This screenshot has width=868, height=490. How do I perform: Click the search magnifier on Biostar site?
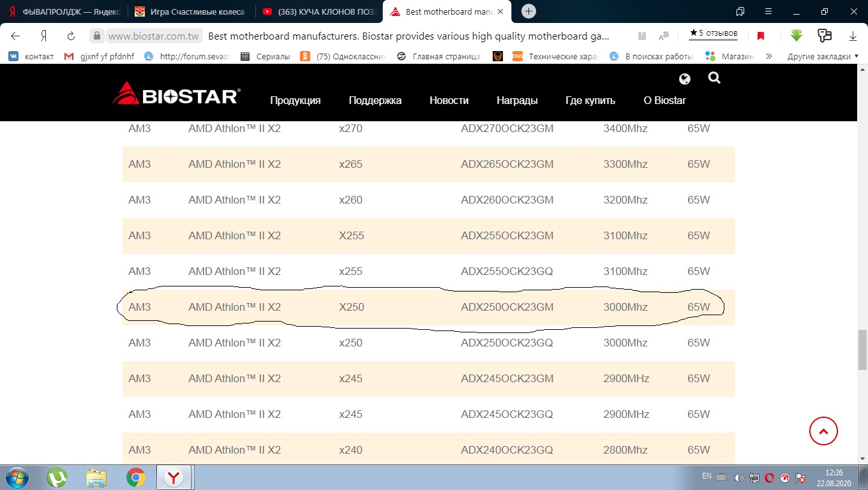(714, 78)
